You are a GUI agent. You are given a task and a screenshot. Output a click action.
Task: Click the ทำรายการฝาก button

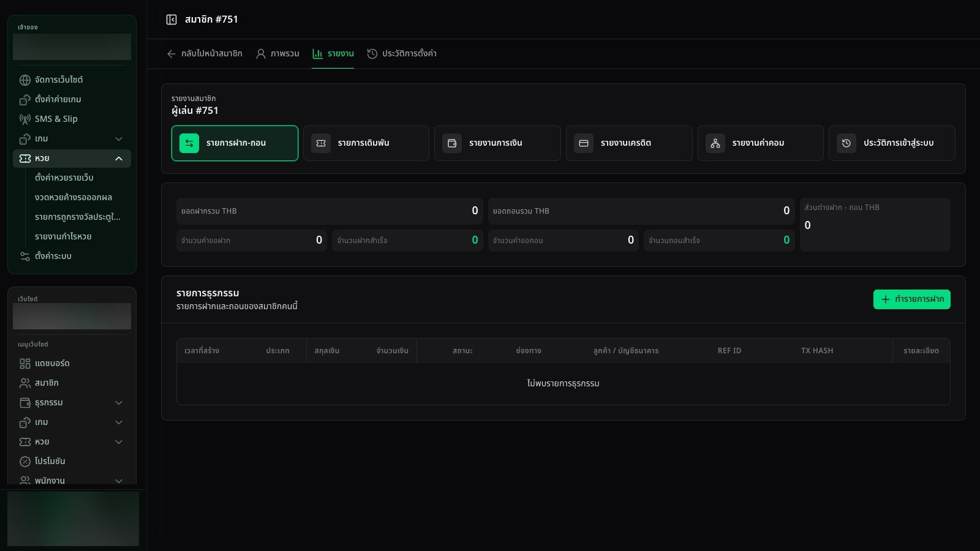(x=911, y=299)
